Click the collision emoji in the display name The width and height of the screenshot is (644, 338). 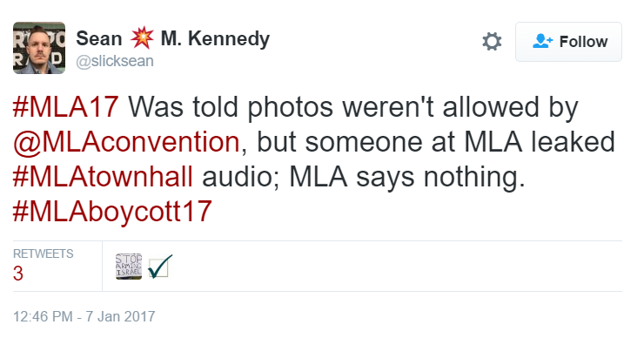[x=142, y=37]
